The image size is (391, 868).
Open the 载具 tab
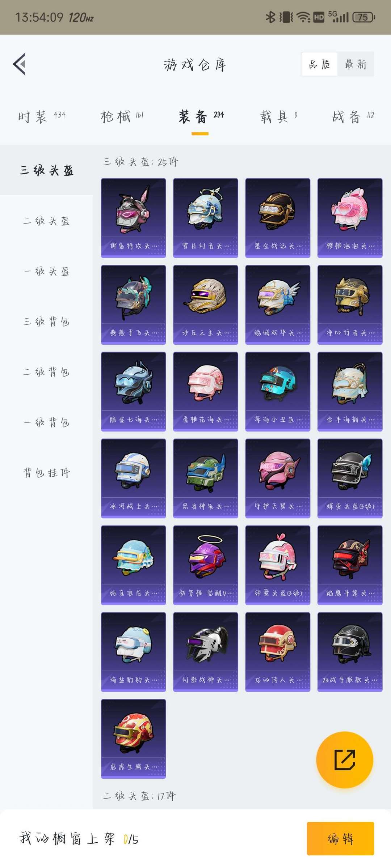pos(278,116)
